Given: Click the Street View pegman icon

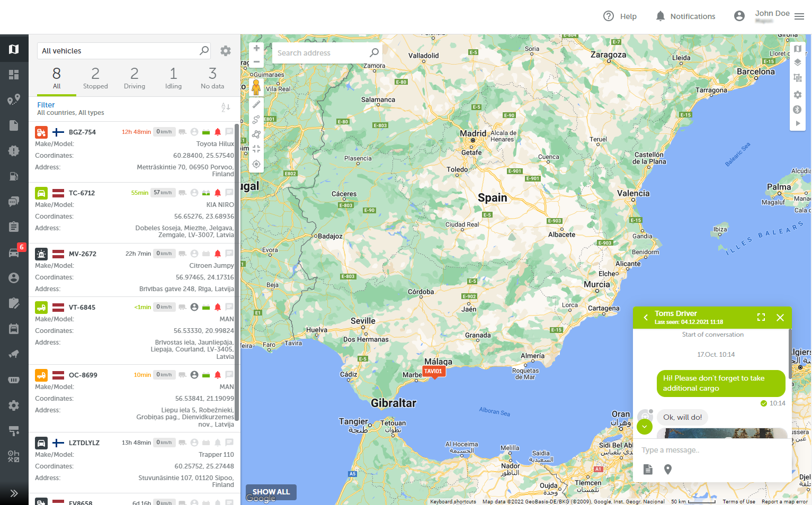Looking at the screenshot, I should (x=256, y=87).
